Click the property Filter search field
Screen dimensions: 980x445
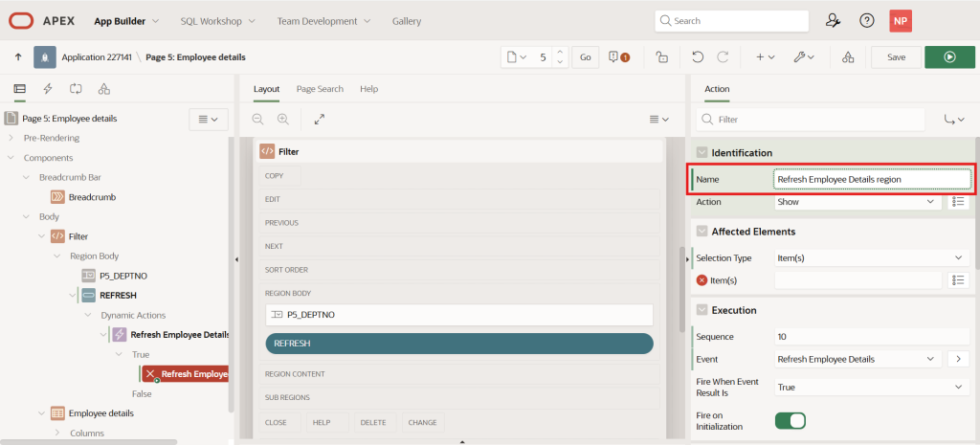pyautogui.click(x=811, y=119)
